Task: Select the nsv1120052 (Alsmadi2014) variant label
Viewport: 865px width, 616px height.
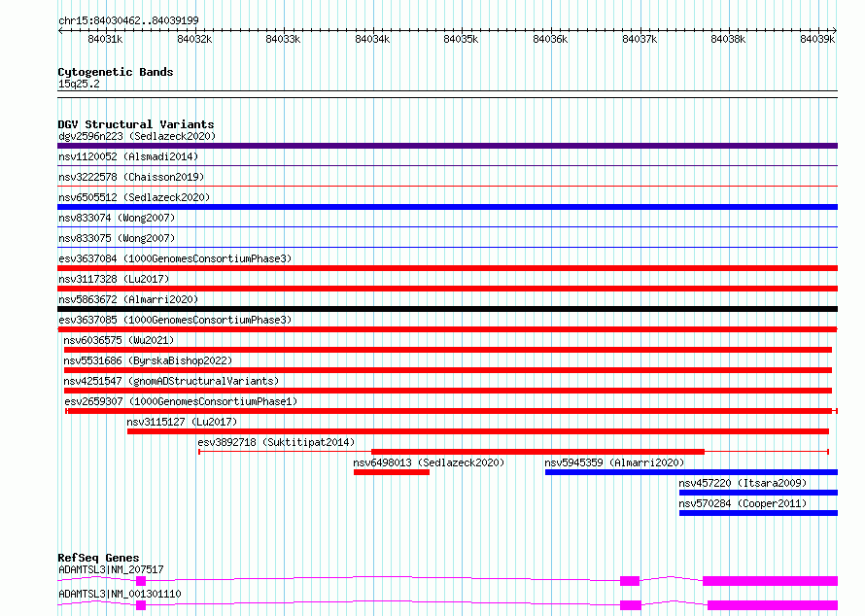Action: coord(128,156)
